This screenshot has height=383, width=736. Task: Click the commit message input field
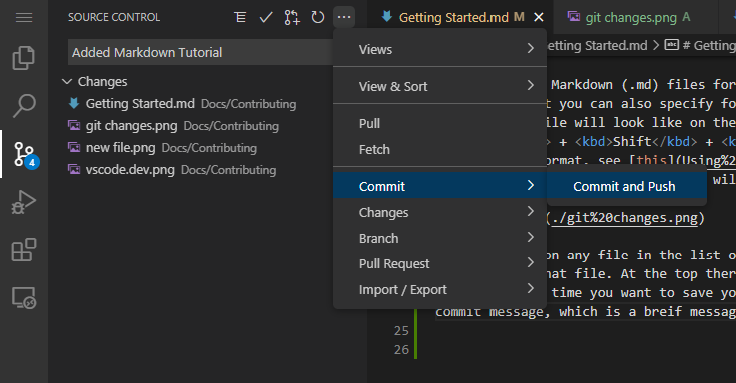(200, 52)
